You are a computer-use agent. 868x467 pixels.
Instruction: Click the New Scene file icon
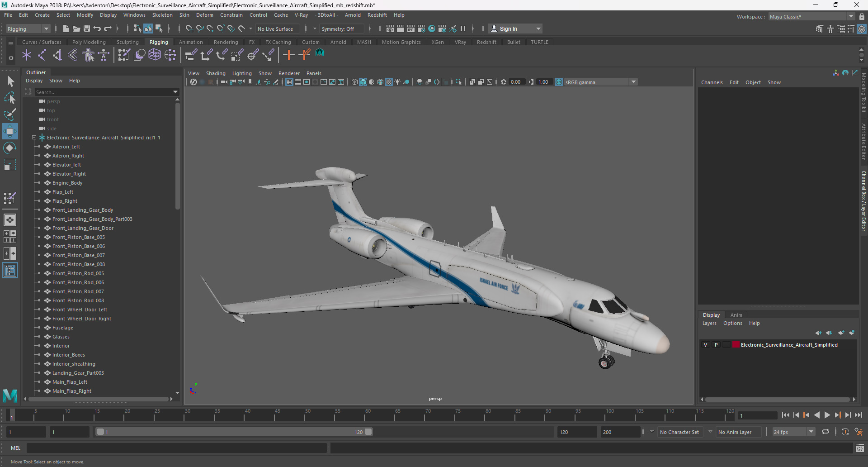(66, 29)
